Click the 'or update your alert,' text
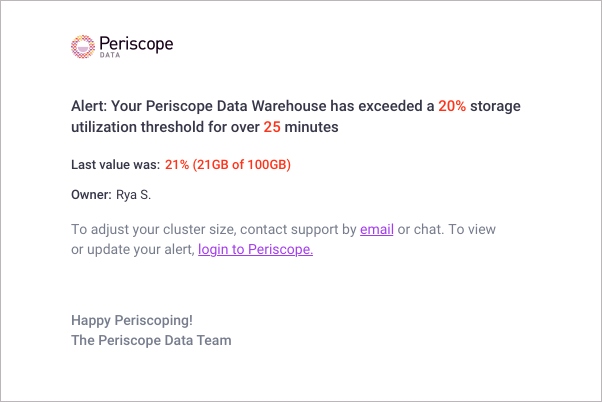The height and width of the screenshot is (402, 602). point(133,250)
